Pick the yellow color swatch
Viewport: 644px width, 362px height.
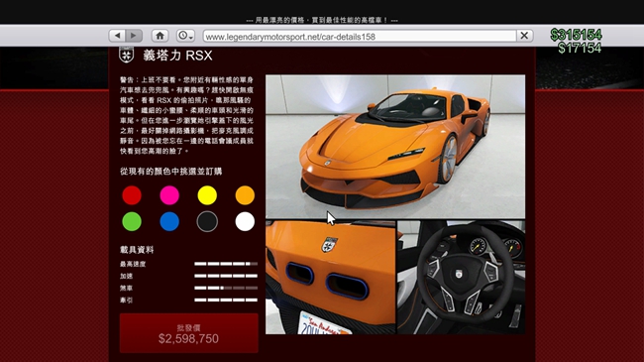coord(207,195)
